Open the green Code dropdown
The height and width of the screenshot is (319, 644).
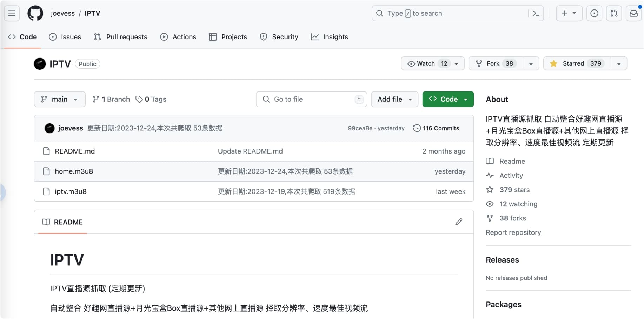[448, 99]
